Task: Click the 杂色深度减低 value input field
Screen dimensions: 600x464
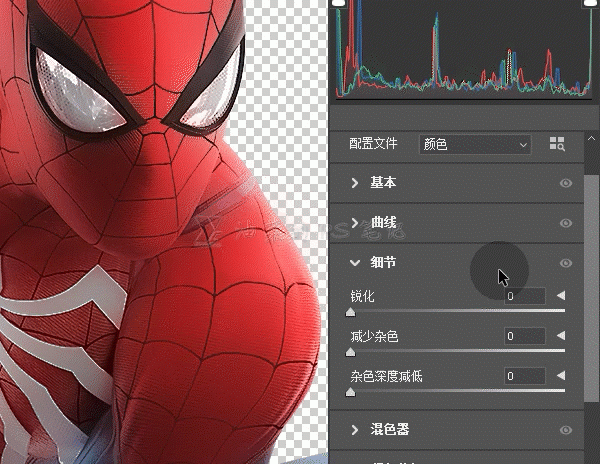Action: tap(525, 376)
